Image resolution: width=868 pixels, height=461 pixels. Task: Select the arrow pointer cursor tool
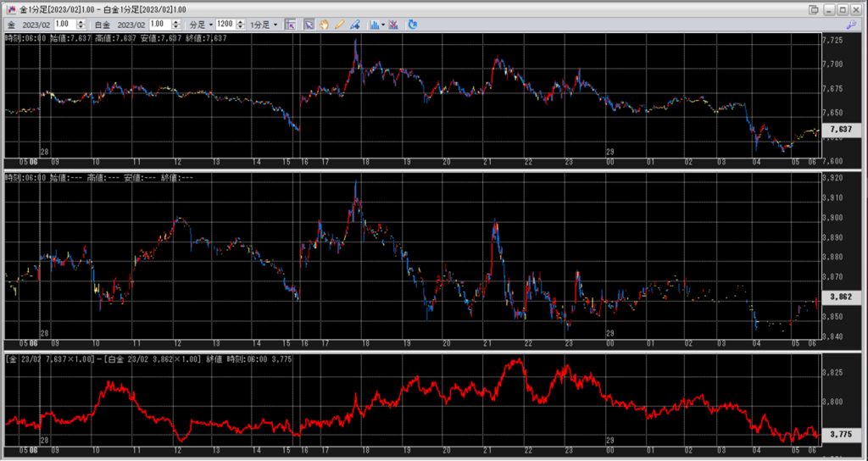[309, 25]
